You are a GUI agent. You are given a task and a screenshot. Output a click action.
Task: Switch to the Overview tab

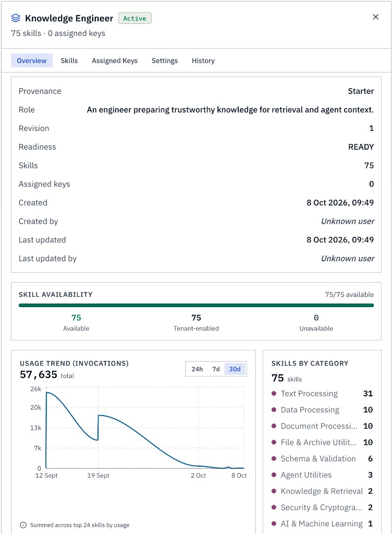click(32, 60)
